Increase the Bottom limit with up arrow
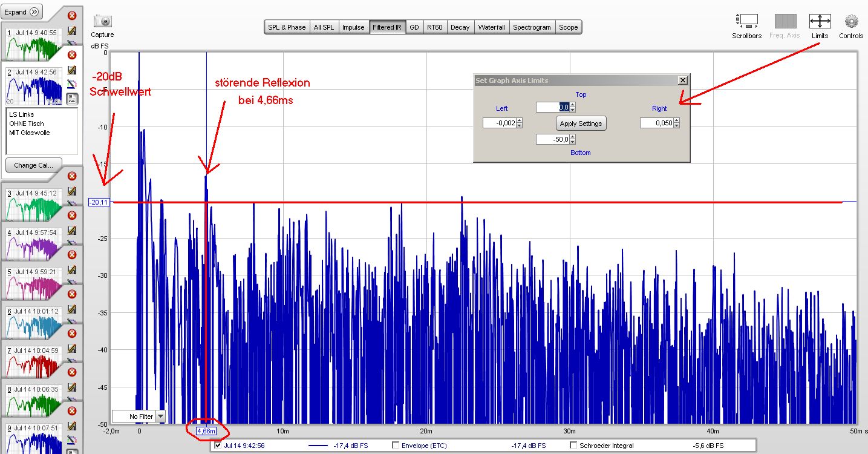868x454 pixels. 573,137
